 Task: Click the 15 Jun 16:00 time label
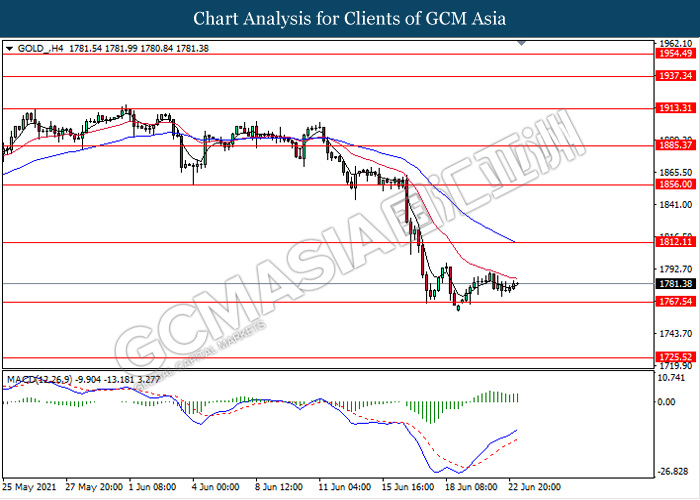pyautogui.click(x=408, y=487)
